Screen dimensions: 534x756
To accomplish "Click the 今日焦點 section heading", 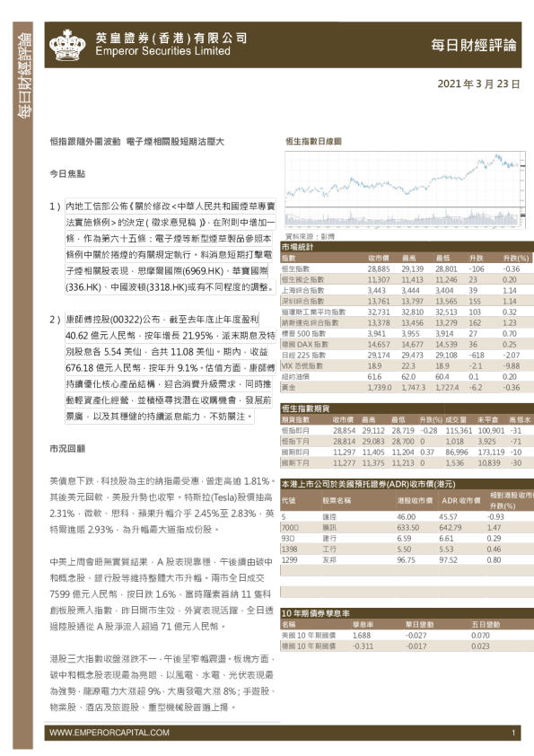I will [67, 173].
